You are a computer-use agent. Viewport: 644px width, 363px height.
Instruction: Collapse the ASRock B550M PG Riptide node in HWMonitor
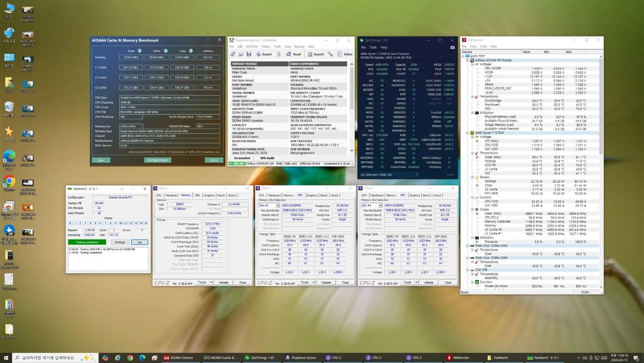pyautogui.click(x=468, y=60)
